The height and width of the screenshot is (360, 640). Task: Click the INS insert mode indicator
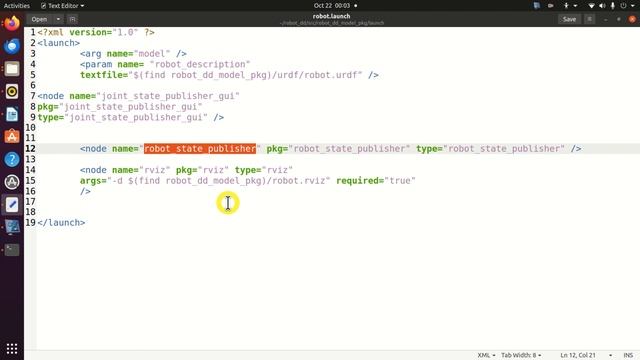click(x=628, y=355)
